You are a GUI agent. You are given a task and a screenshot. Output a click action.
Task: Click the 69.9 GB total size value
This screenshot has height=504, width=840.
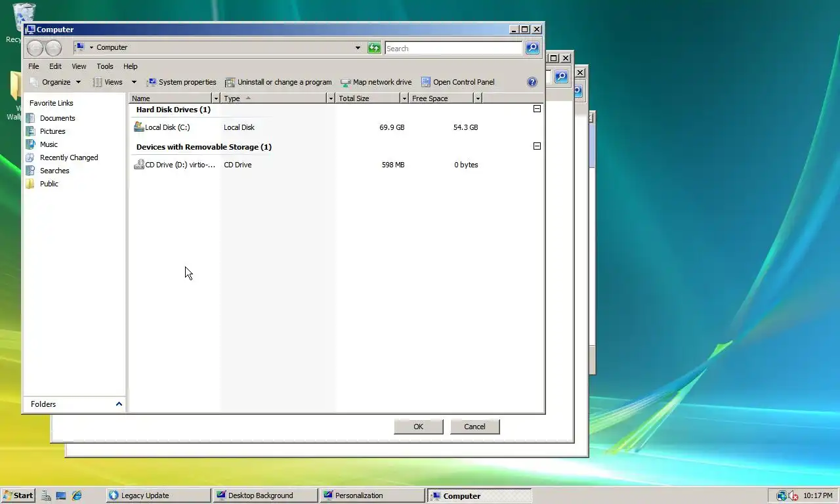point(392,127)
